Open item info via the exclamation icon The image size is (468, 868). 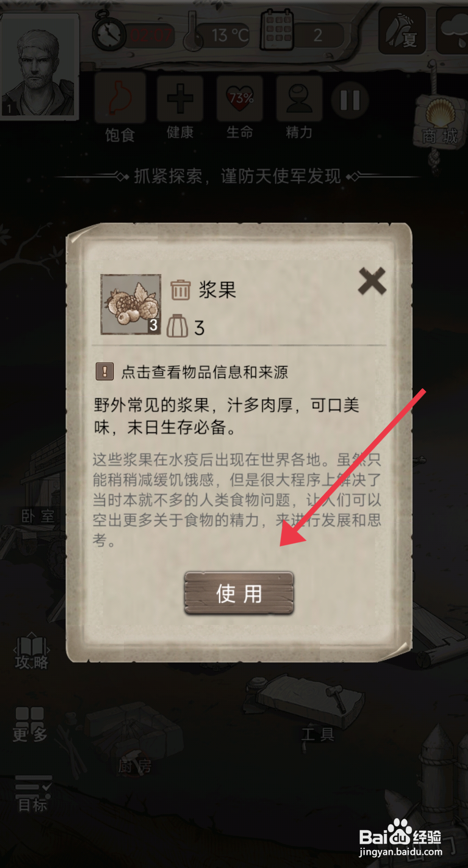point(105,371)
